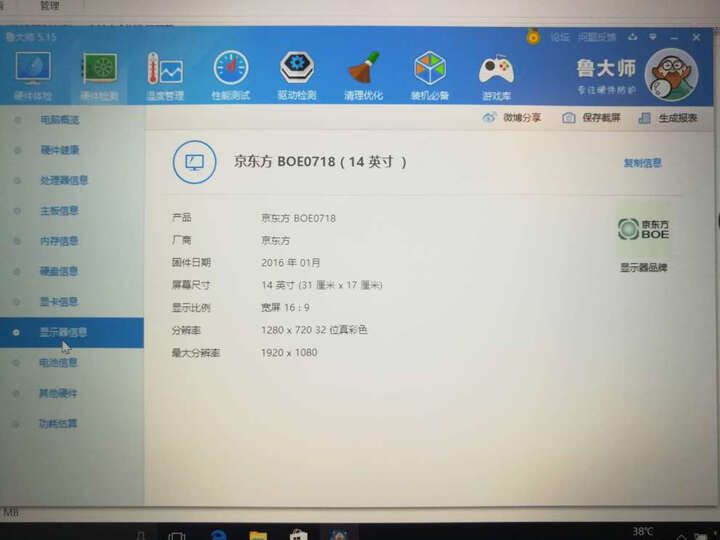The width and height of the screenshot is (720, 540).
Task: Open Microsoft Store from the taskbar
Action: pos(298,535)
